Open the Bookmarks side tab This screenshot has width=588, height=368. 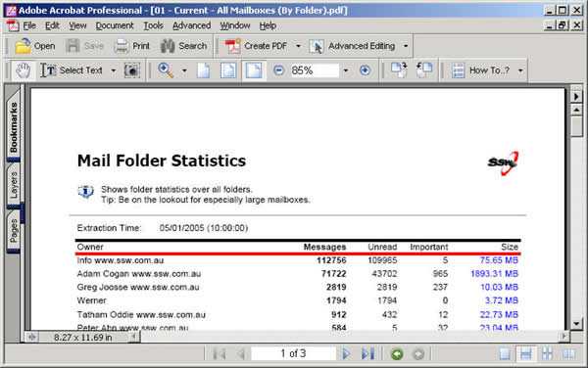14,127
